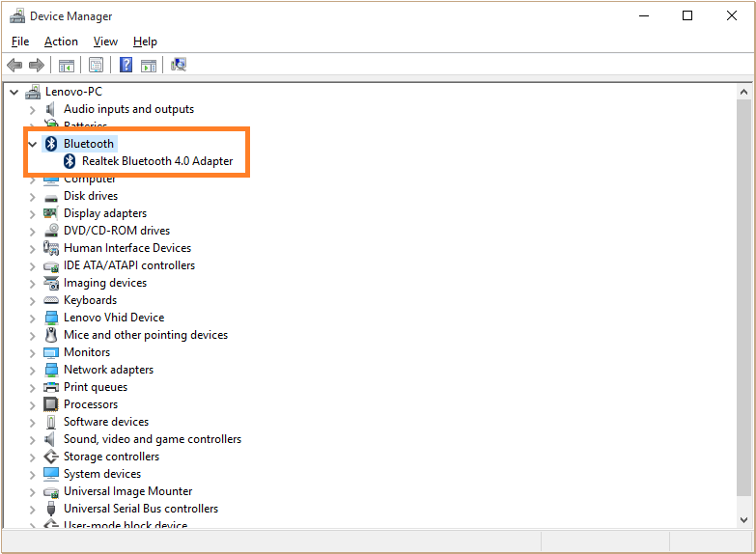Expand the System devices category
This screenshot has width=756, height=554.
(32, 475)
